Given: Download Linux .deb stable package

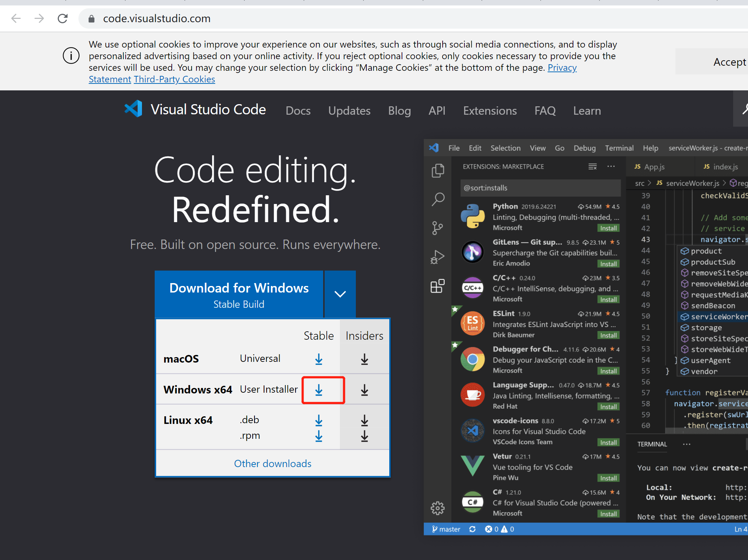Looking at the screenshot, I should (x=319, y=421).
